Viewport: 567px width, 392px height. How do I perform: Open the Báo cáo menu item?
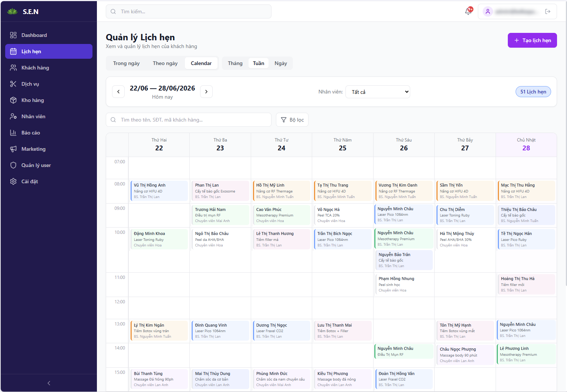tap(49, 133)
